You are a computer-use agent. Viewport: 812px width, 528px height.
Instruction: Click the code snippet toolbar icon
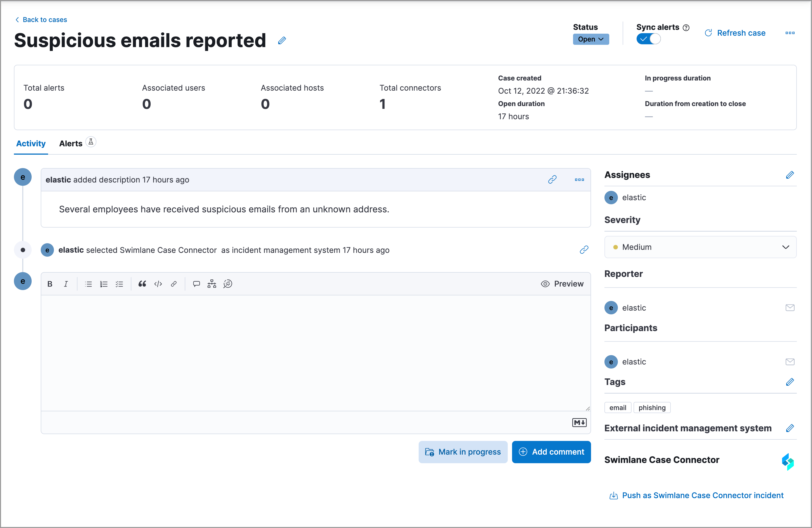tap(158, 284)
